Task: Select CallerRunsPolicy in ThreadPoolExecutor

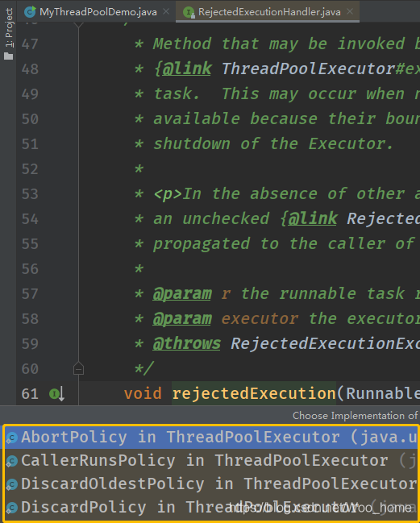Action: (211, 461)
